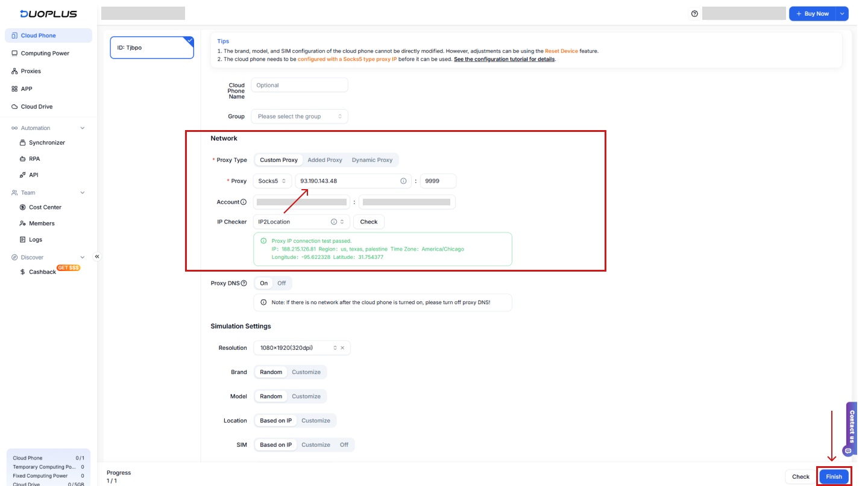This screenshot has width=868, height=486.
Task: Clear the Resolution selection with the x
Action: (342, 348)
